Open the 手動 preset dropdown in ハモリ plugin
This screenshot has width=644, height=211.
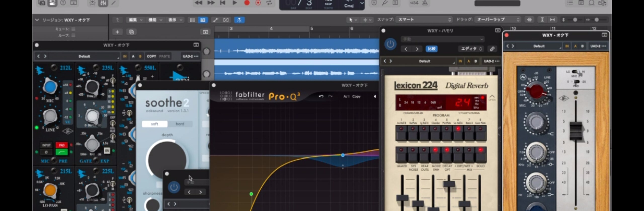click(442, 39)
